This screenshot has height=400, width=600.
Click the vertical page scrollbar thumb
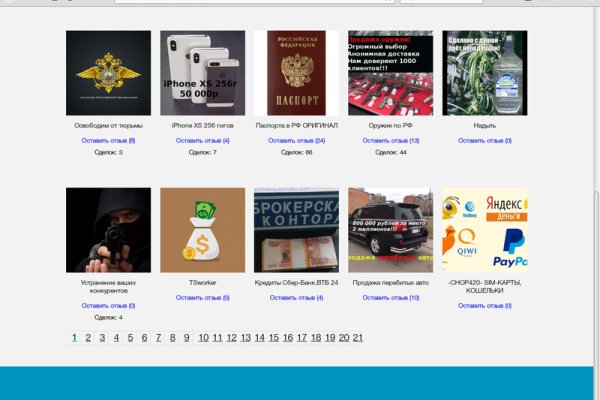click(x=597, y=295)
